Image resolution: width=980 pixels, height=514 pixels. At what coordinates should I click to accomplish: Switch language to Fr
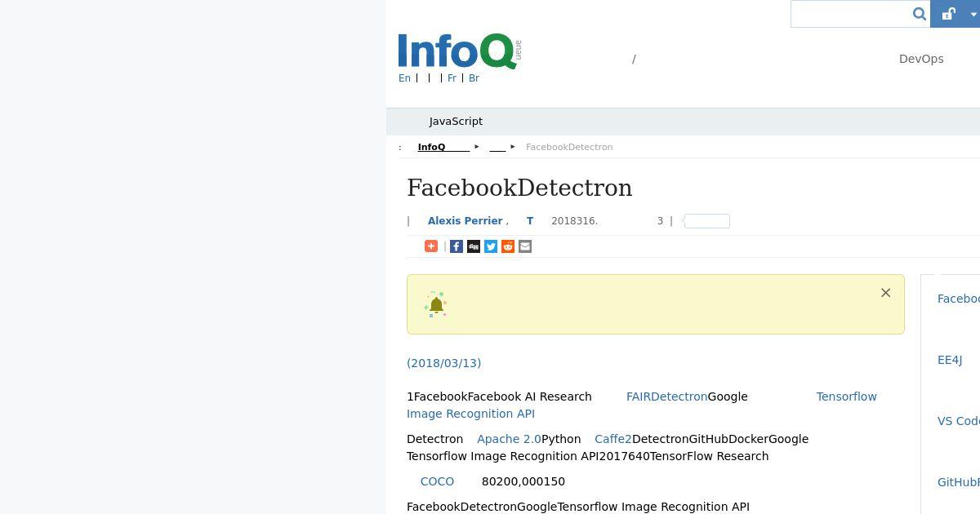pos(452,78)
